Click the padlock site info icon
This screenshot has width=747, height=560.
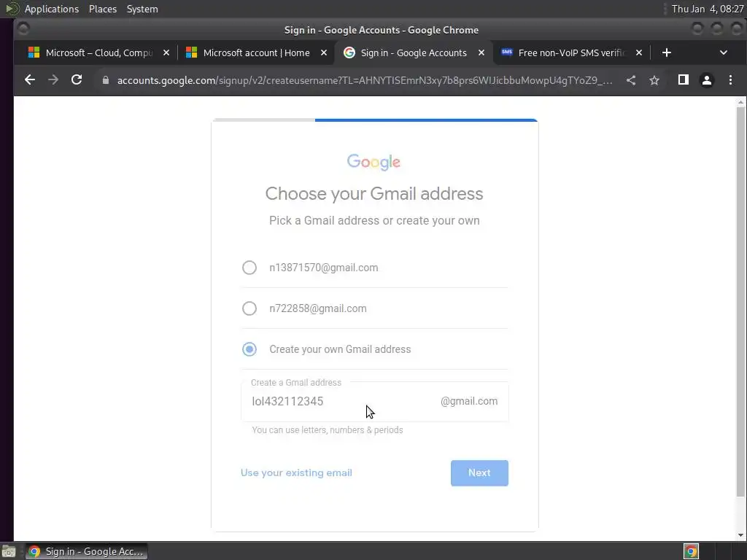coord(106,80)
